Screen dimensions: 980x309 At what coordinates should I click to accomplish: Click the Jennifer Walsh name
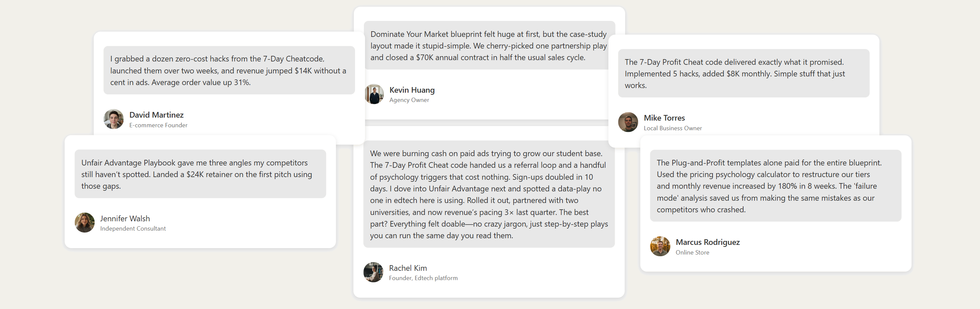[125, 219]
